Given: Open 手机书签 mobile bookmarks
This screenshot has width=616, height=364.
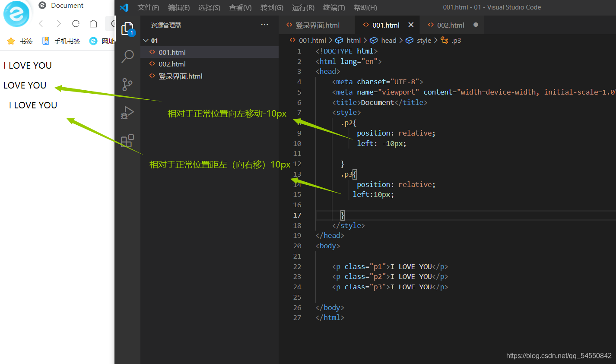Looking at the screenshot, I should [x=61, y=41].
